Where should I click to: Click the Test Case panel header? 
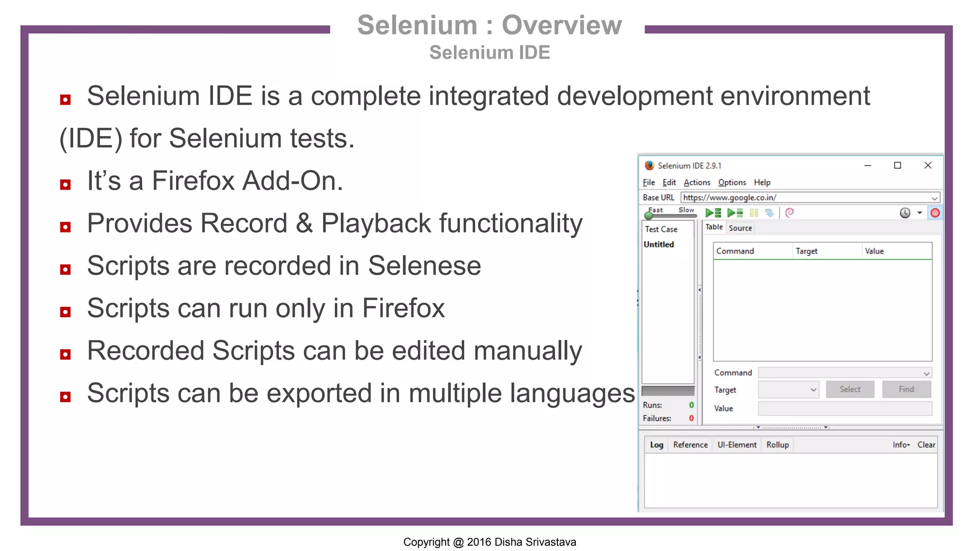pyautogui.click(x=668, y=229)
